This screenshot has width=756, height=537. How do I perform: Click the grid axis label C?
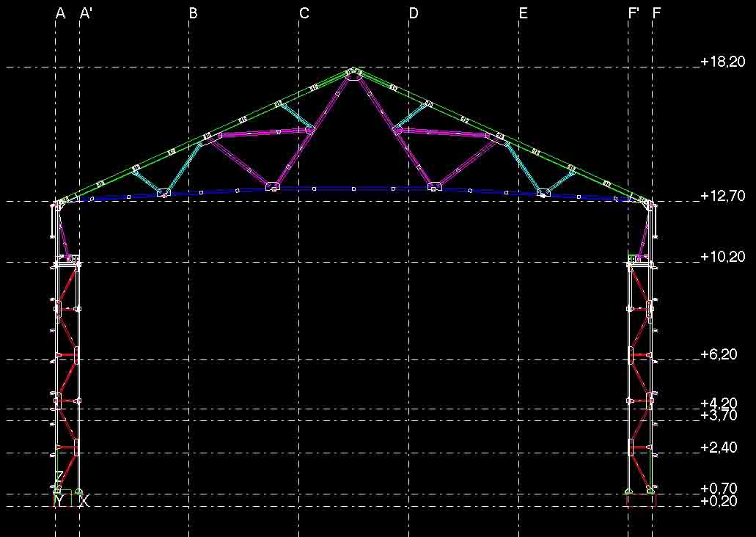pyautogui.click(x=304, y=13)
